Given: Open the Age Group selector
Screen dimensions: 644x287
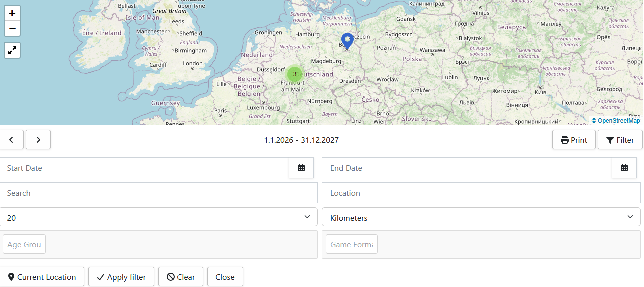Looking at the screenshot, I should click(24, 245).
